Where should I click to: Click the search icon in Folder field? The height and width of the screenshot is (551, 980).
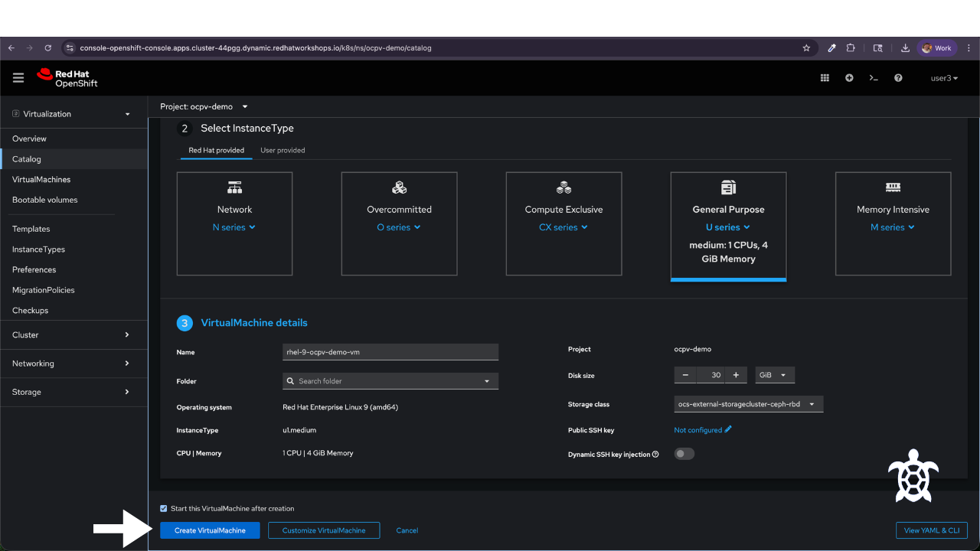(290, 381)
